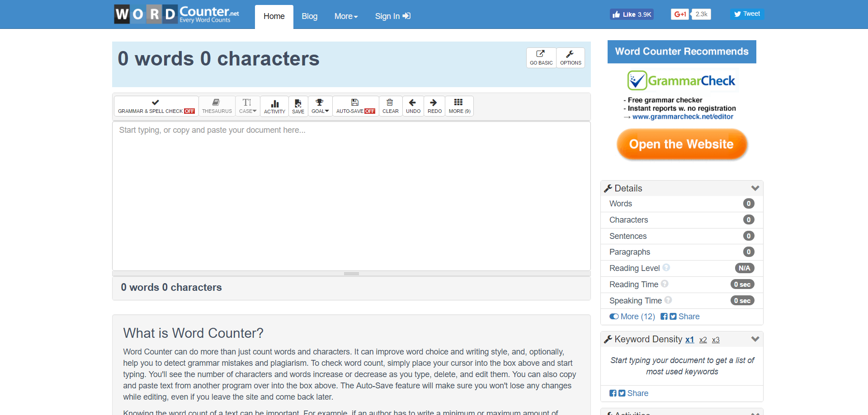
Task: Click the Reading Level N/A badge
Action: click(x=745, y=268)
